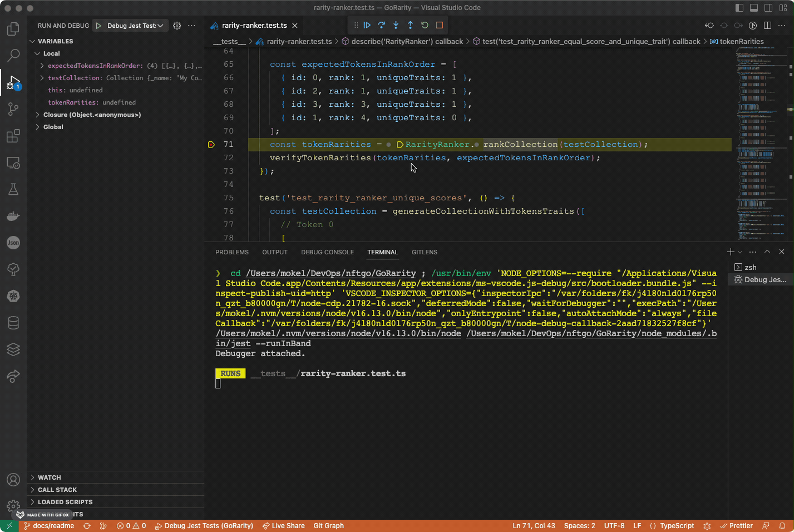Restart the debug session
Screen dimensions: 794x532
tap(425, 25)
